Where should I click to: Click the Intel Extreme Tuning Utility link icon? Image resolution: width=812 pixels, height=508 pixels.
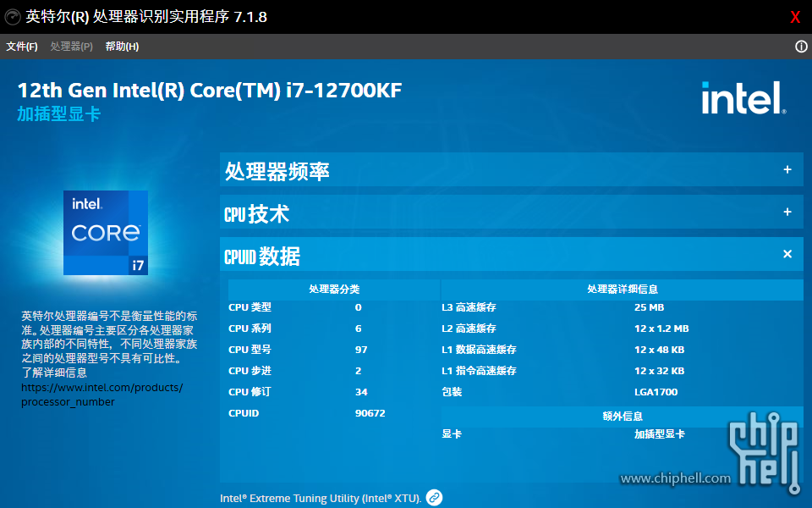pos(434,498)
